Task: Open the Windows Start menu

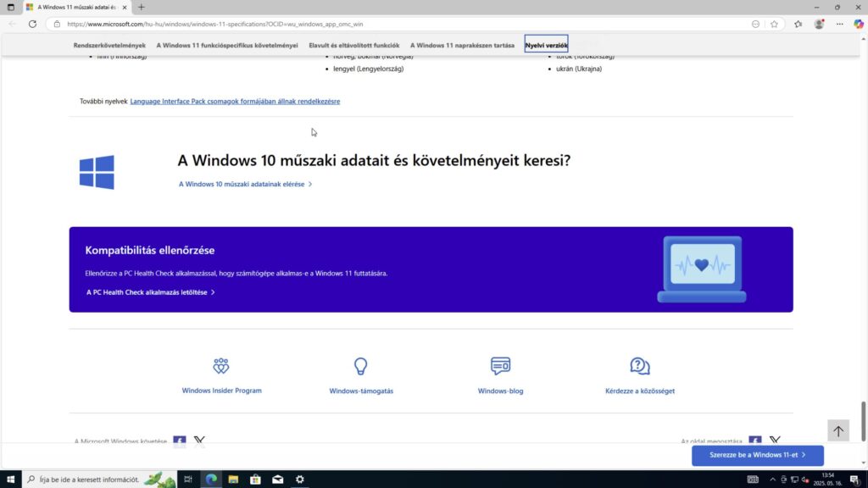Action: [10, 480]
